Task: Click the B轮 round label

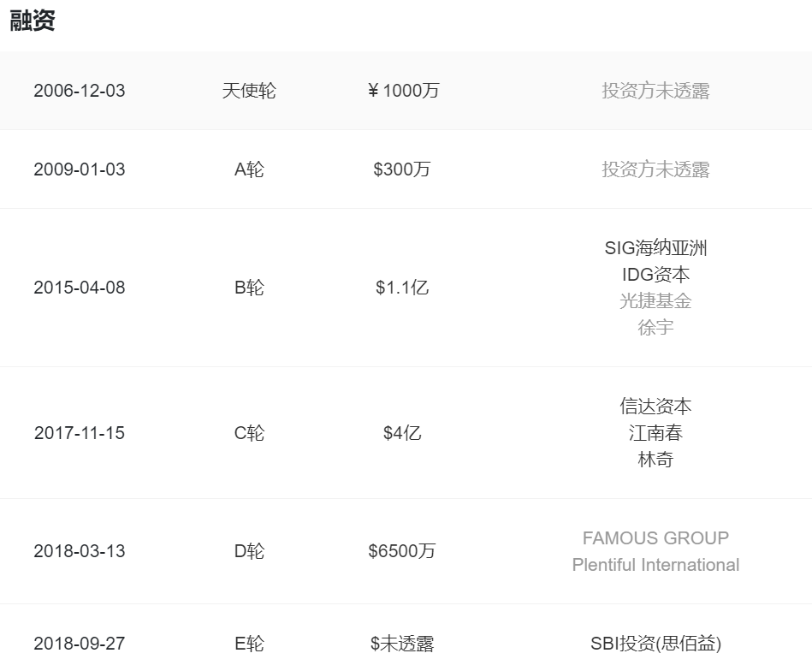Action: coord(249,288)
